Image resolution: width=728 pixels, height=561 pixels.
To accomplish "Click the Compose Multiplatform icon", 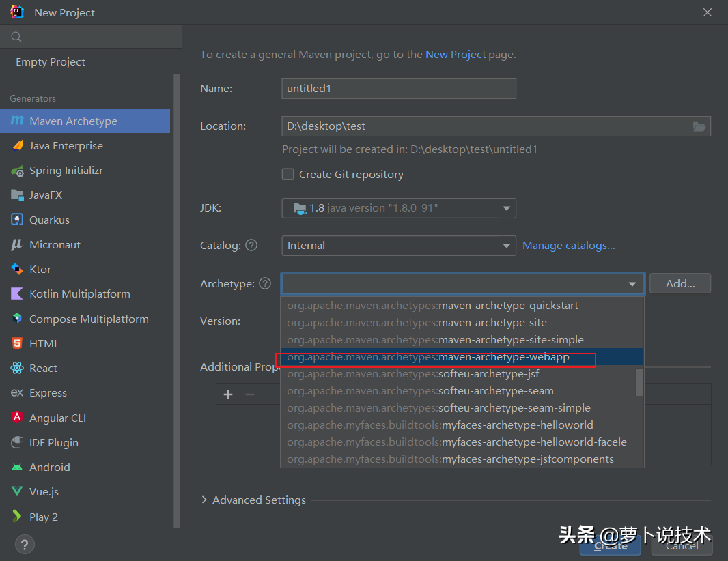I will click(17, 318).
